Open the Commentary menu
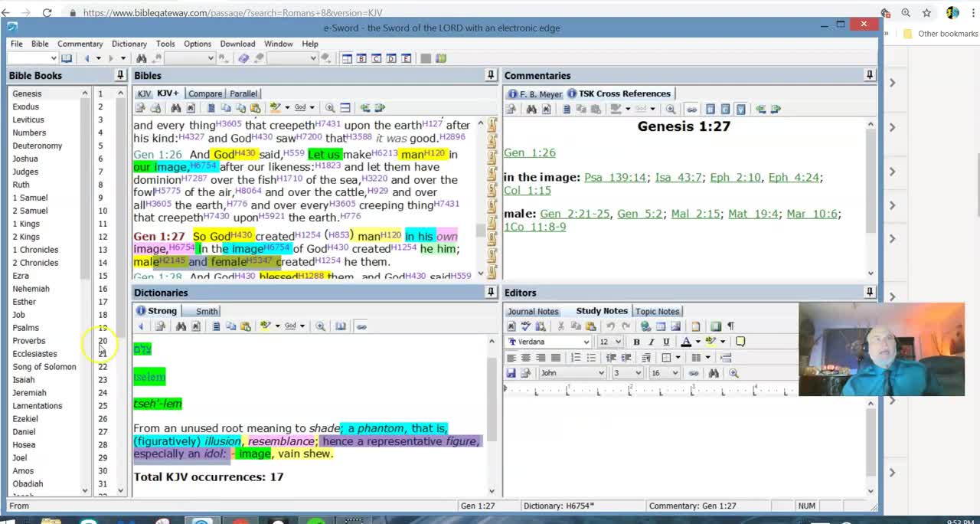The image size is (980, 524). [80, 44]
